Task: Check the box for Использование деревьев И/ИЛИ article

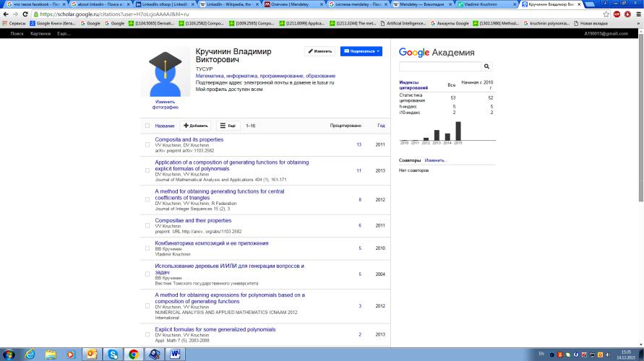Action: click(147, 274)
